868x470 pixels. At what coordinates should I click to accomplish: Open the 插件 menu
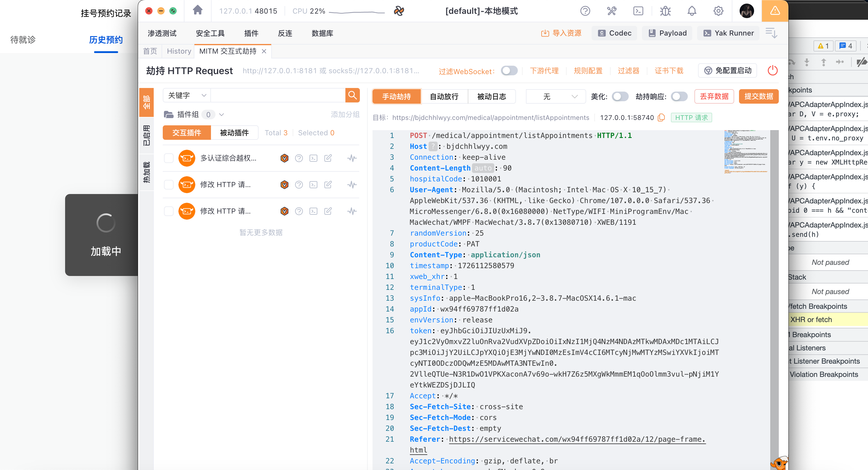[251, 33]
